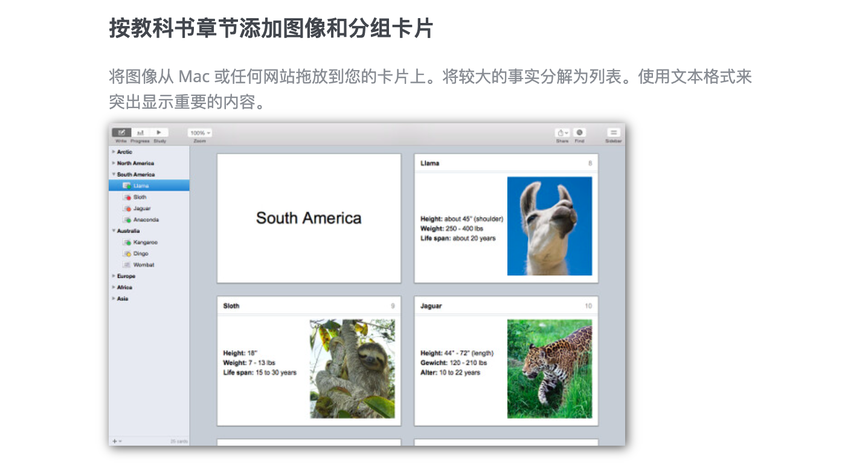Open the South America title card
Screen dimensions: 868x465
[309, 218]
